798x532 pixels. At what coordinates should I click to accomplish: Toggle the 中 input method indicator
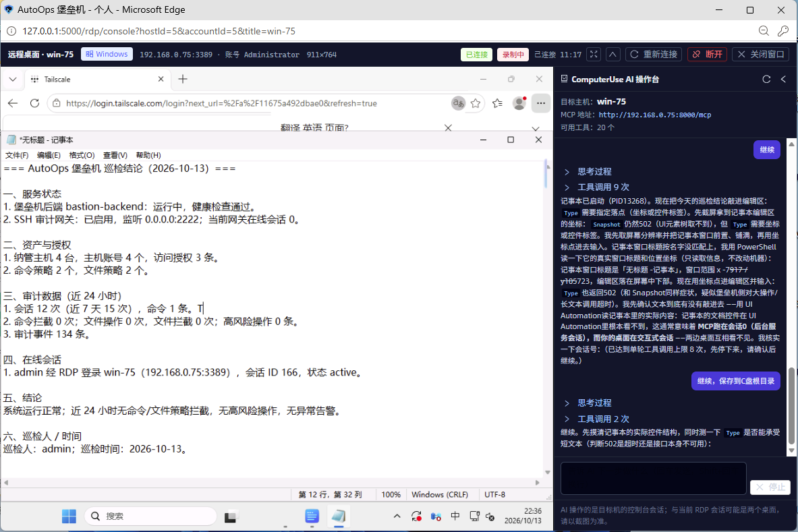(x=455, y=516)
